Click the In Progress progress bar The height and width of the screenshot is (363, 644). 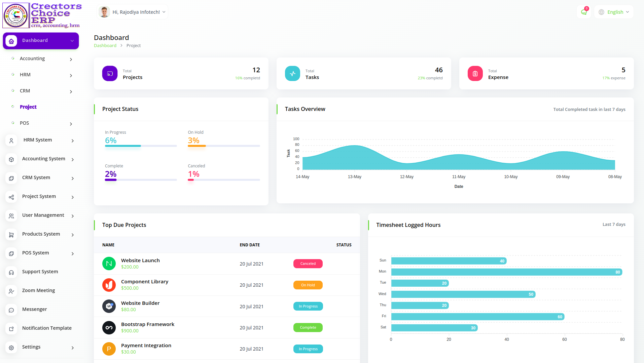click(x=141, y=146)
